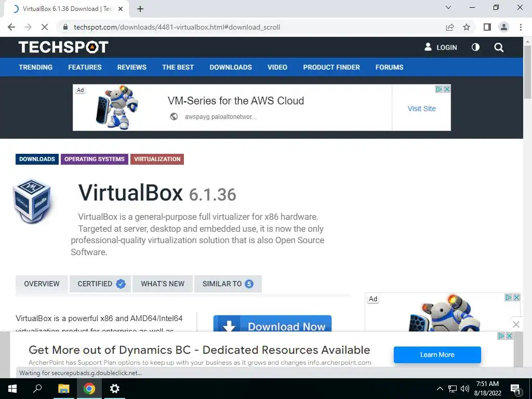
Task: Open the Windows Start menu
Action: coord(12,389)
